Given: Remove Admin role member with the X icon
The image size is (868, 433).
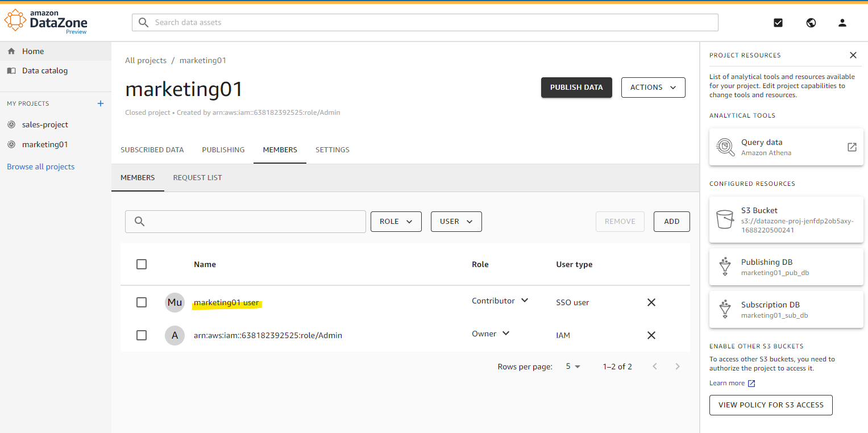Looking at the screenshot, I should point(651,335).
